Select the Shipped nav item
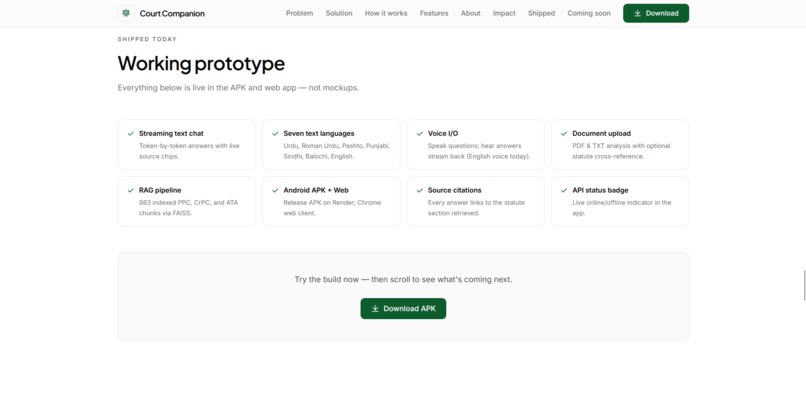Image resolution: width=806 pixels, height=407 pixels. pyautogui.click(x=541, y=13)
